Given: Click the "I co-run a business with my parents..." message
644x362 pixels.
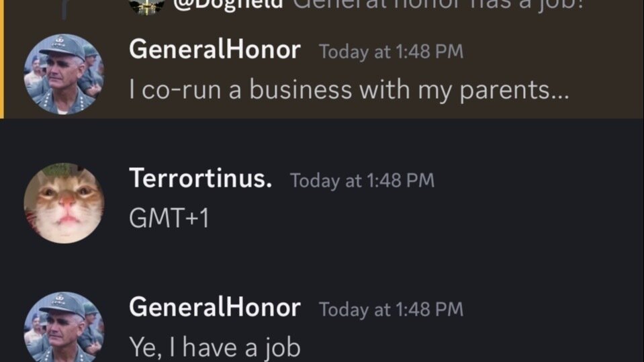Looking at the screenshot, I should pyautogui.click(x=349, y=91).
